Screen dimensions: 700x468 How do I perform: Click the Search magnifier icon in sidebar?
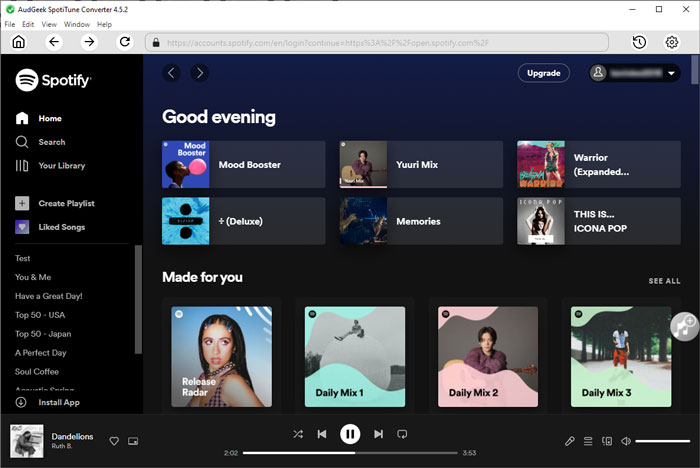click(x=22, y=142)
